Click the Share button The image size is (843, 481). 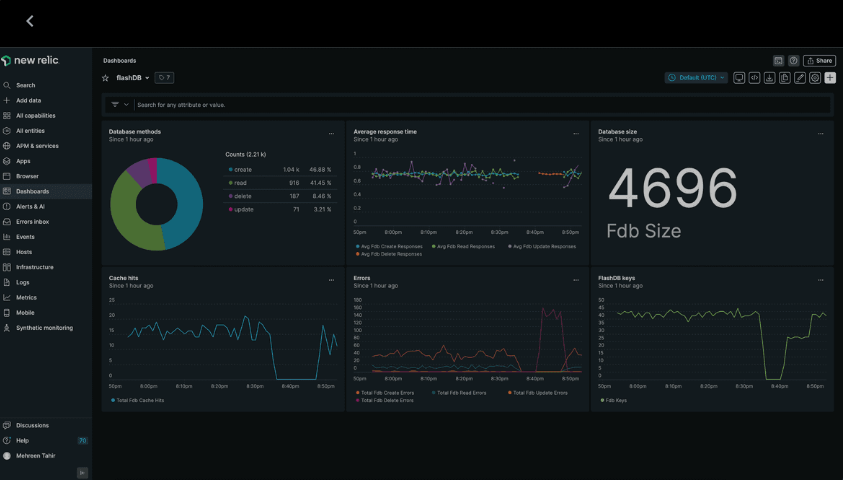(819, 61)
